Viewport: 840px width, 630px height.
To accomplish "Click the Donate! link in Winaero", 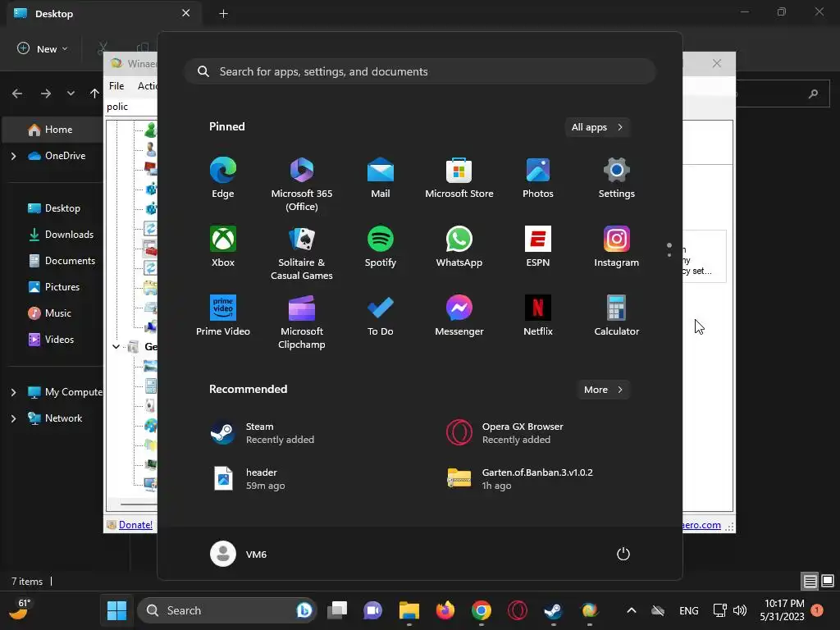I will pos(135,525).
